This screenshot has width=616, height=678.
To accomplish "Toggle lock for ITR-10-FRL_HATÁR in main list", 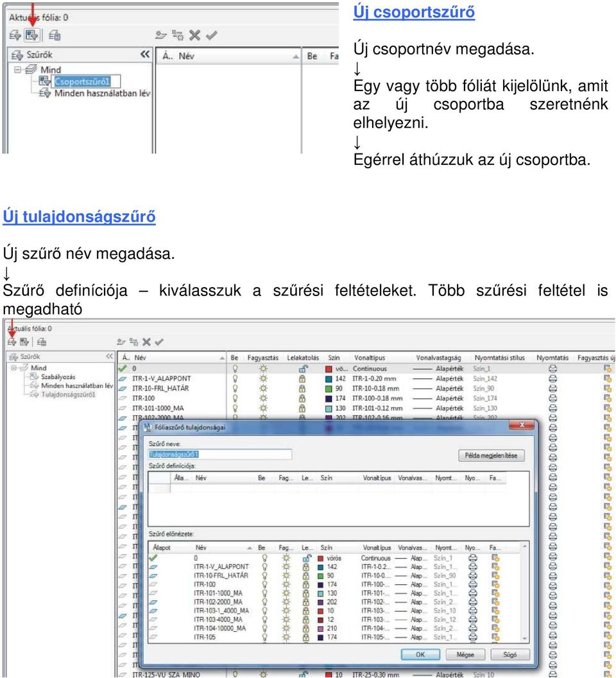I will [302, 388].
